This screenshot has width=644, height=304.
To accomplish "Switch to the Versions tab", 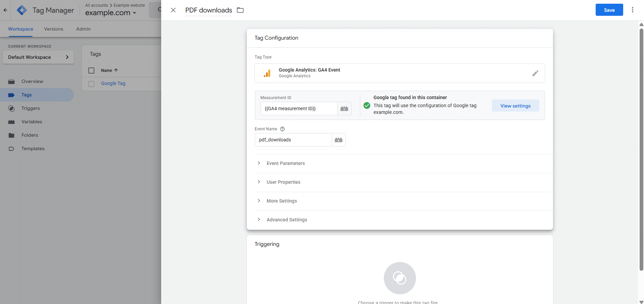I will [53, 29].
